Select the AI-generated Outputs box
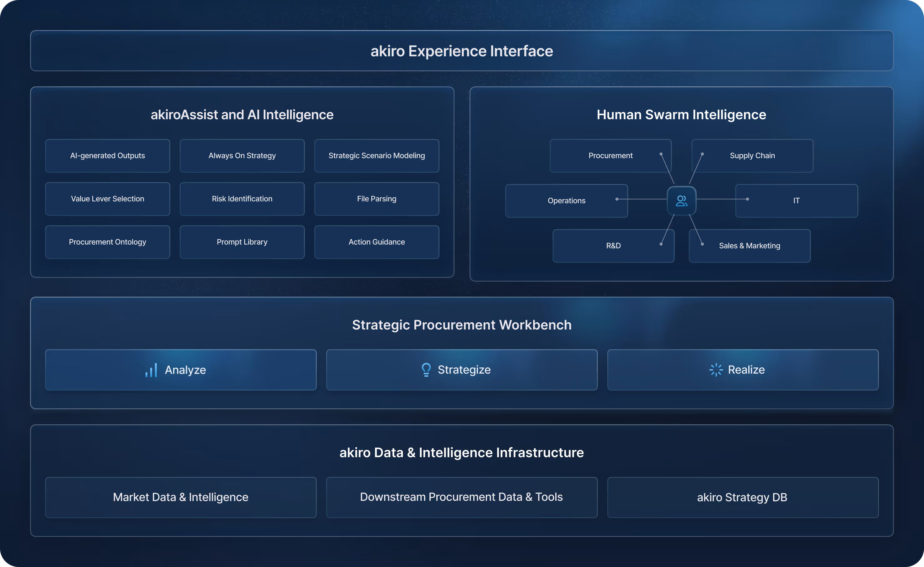This screenshot has width=924, height=567. pyautogui.click(x=108, y=156)
